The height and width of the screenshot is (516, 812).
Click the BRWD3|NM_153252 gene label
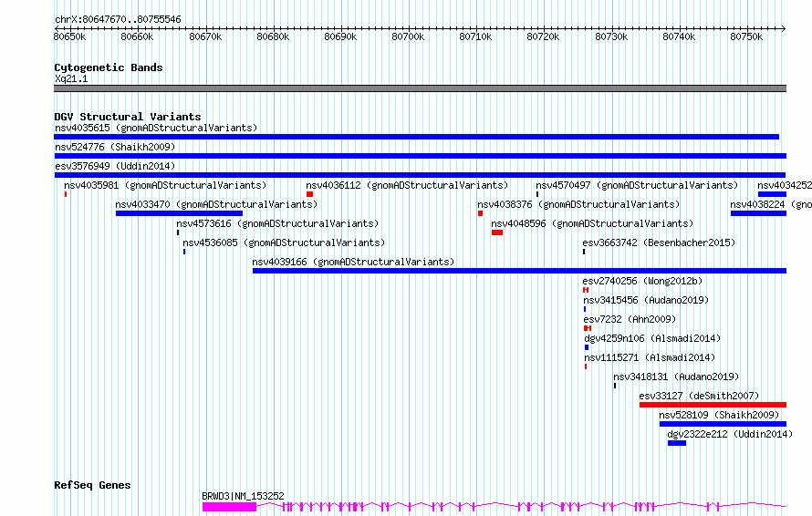point(243,496)
